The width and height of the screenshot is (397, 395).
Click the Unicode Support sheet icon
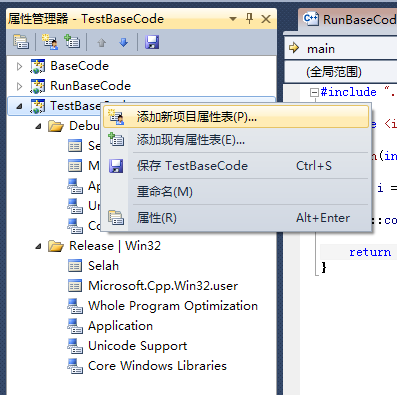[x=75, y=346]
